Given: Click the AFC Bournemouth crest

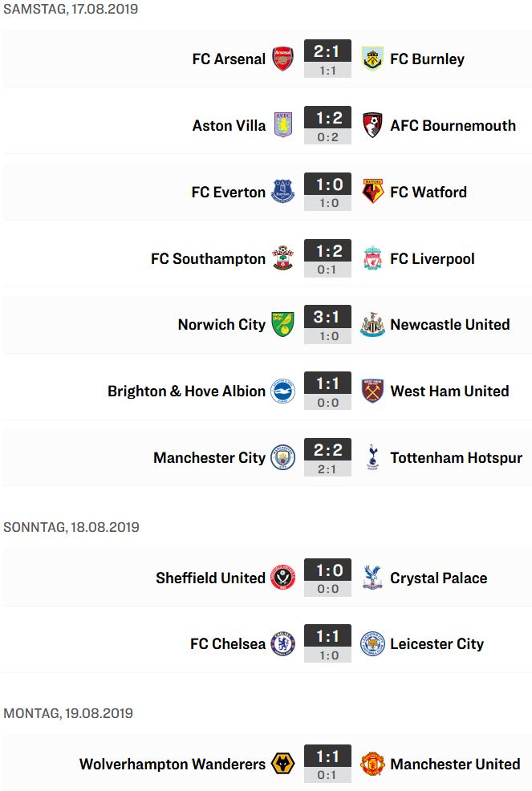Looking at the screenshot, I should [x=372, y=125].
